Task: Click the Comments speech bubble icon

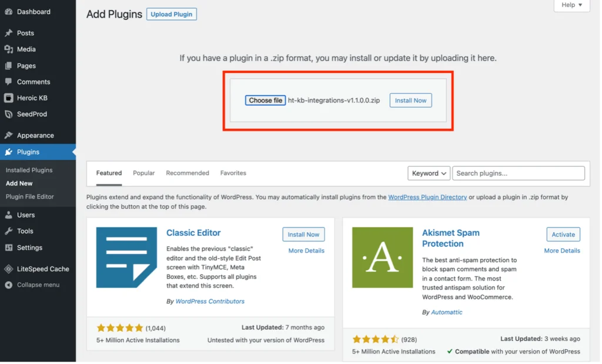Action: pyautogui.click(x=8, y=82)
